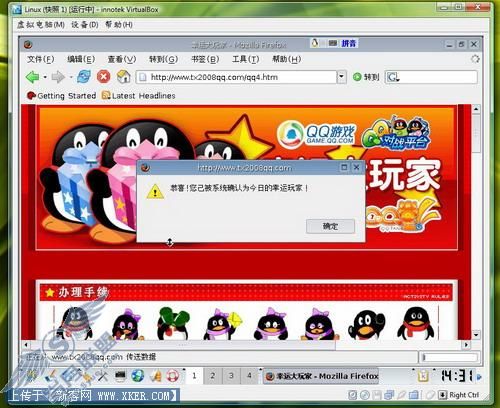This screenshot has width=500, height=408.
Task: Open VirtualBox 设备(D) menu
Action: [x=85, y=25]
